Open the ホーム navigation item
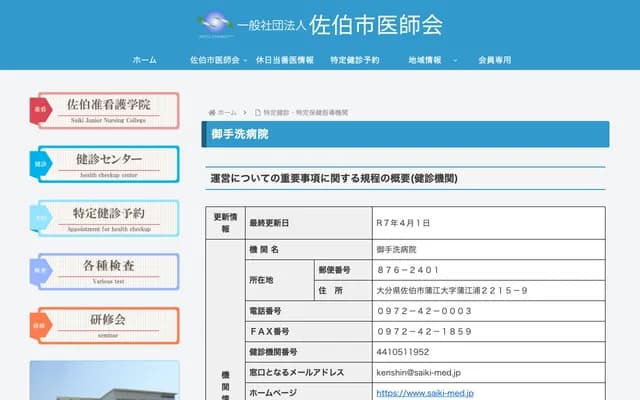Image resolution: width=640 pixels, height=400 pixels. pyautogui.click(x=145, y=60)
